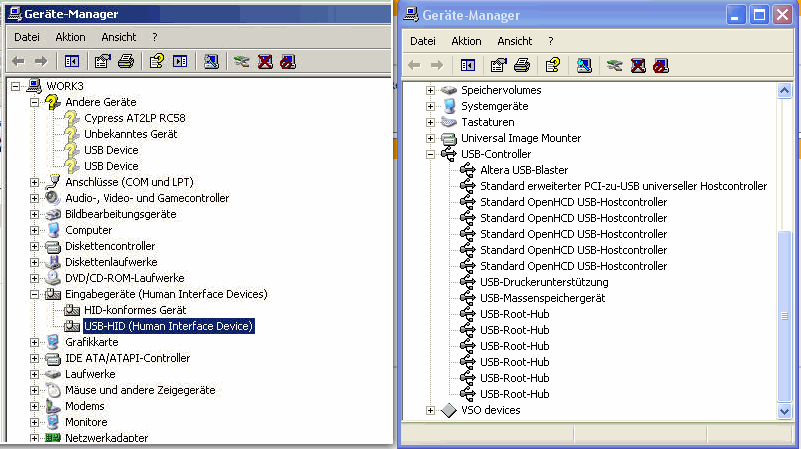The image size is (801, 449).
Task: Select Cypress AT2LP RC58 unknown device
Action: [135, 118]
